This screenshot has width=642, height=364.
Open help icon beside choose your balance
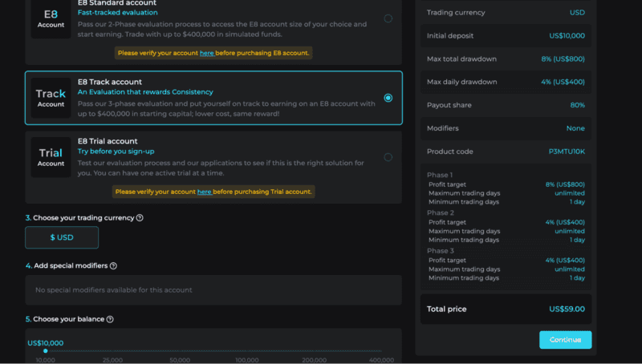[110, 319]
